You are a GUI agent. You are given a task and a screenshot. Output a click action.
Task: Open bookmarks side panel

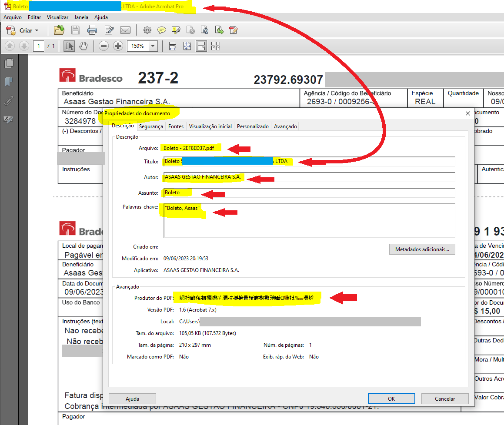pyautogui.click(x=9, y=82)
